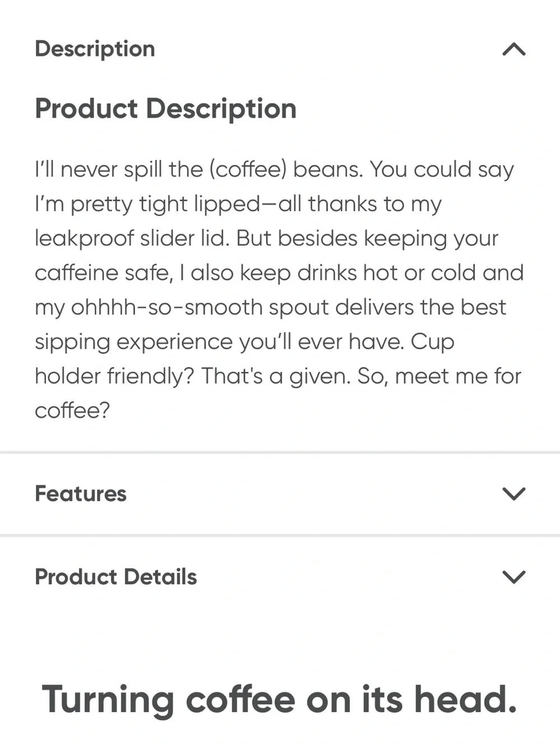560x747 pixels.
Task: Click the Description accordion header label
Action: point(95,49)
